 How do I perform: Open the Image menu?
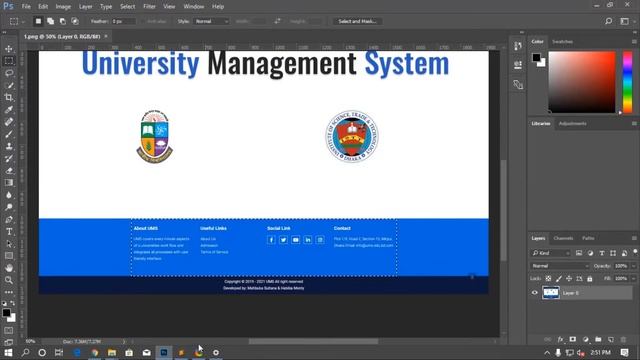(x=63, y=7)
